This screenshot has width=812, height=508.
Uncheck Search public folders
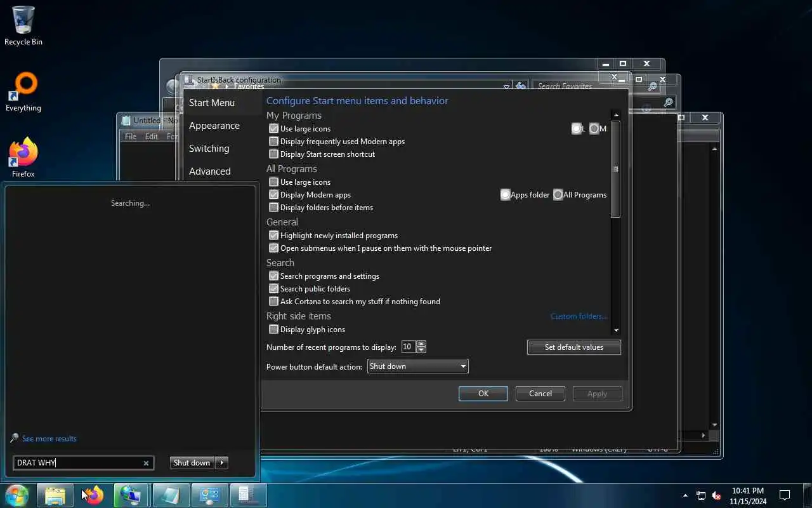[274, 288]
